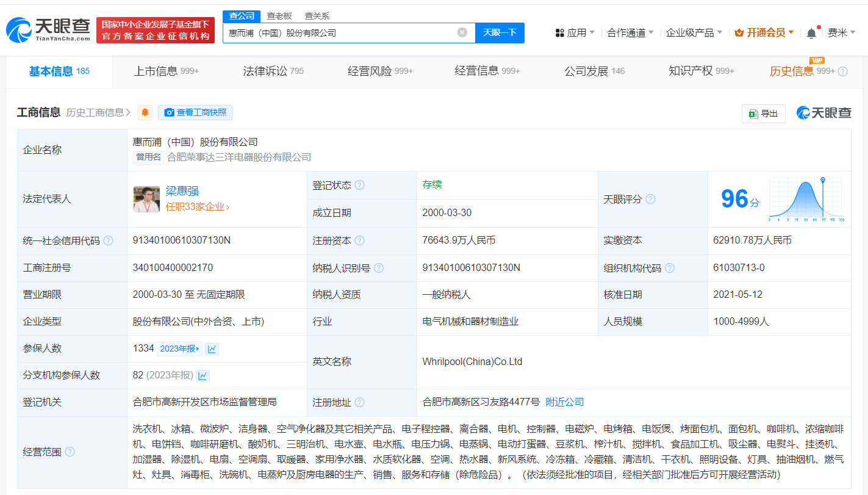Image resolution: width=868 pixels, height=495 pixels.
Task: Switch to the 公司发展 tab
Action: 594,71
